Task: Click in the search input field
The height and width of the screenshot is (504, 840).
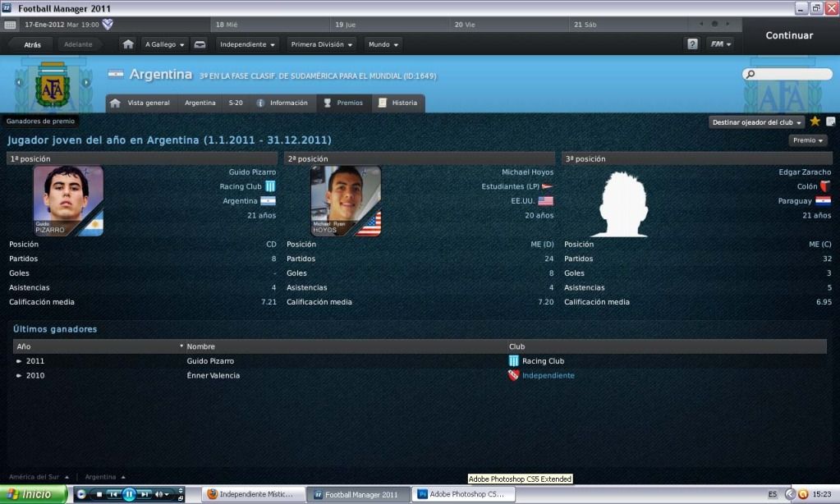Action: [787, 74]
